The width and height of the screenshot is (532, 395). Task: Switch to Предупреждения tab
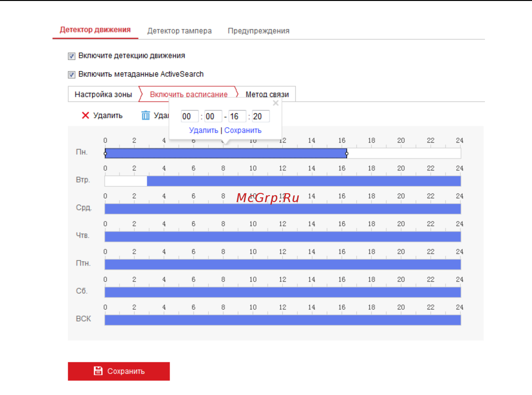click(259, 31)
